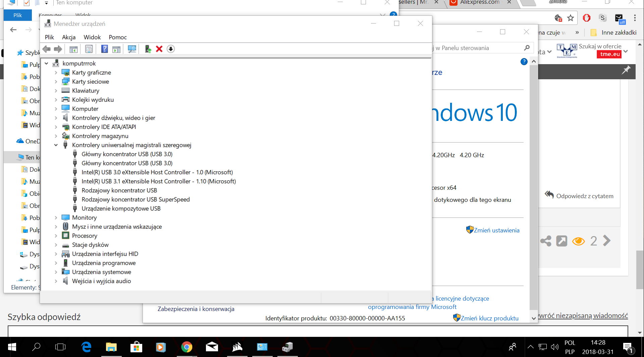644x357 pixels.
Task: Scan for hardware changes via monitor icon
Action: pos(132,49)
